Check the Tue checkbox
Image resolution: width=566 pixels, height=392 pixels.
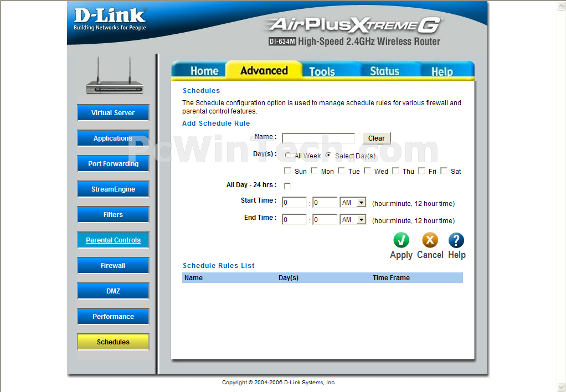(341, 171)
